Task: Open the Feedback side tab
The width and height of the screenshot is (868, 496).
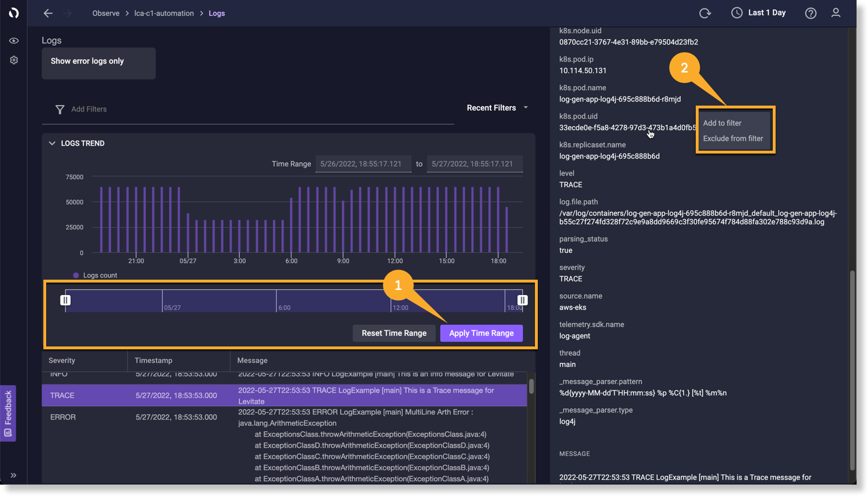Action: point(8,413)
